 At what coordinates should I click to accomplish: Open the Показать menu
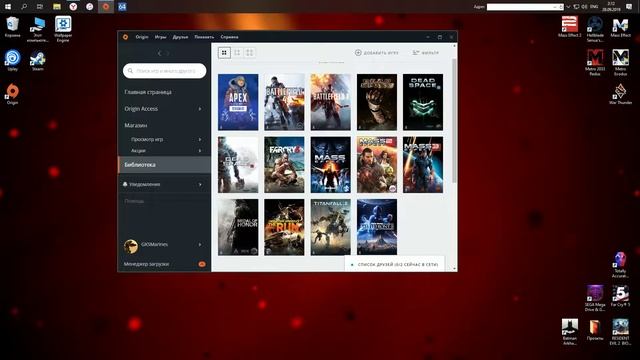[204, 37]
